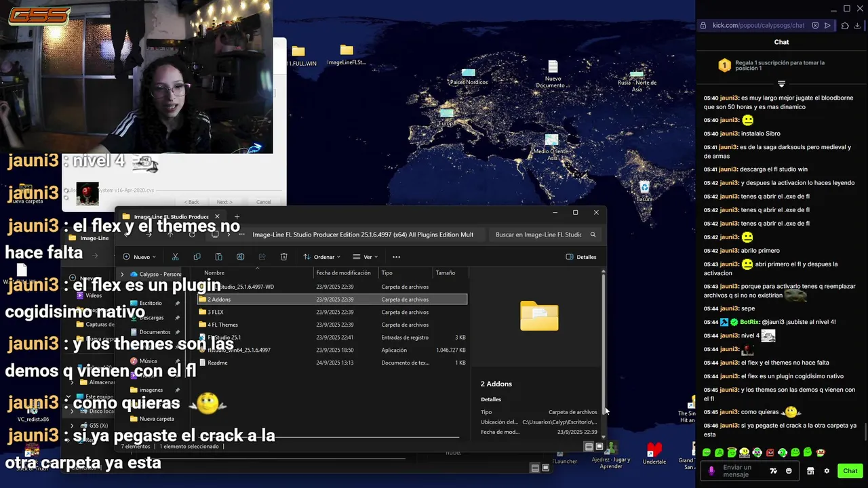This screenshot has width=868, height=488.
Task: Click the Basura recycle bin desktop icon
Action: [x=644, y=191]
